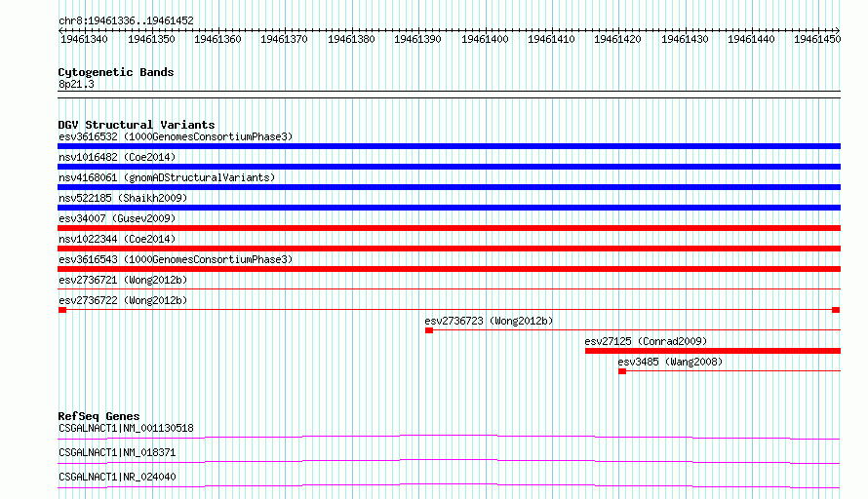Open nsv4168061 (gnomADStructuralVariants) label

tap(167, 177)
